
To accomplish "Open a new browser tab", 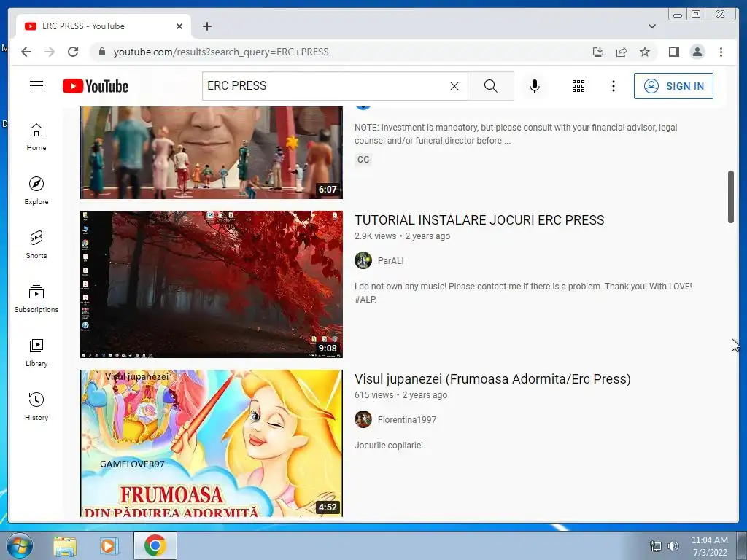I will click(x=206, y=26).
